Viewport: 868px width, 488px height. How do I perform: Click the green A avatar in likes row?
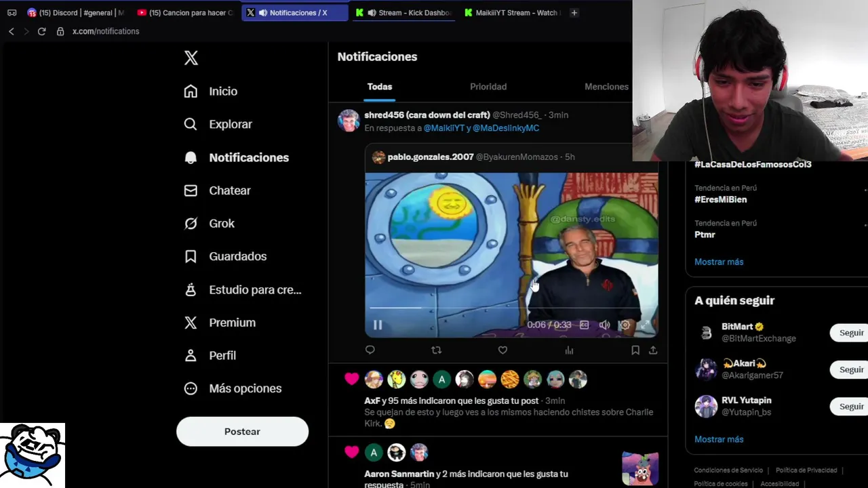point(441,380)
